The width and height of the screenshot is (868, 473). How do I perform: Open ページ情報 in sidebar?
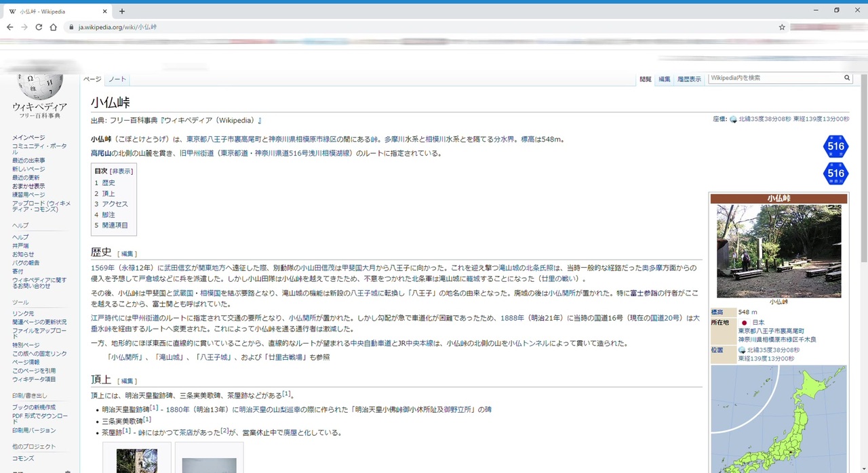26,363
